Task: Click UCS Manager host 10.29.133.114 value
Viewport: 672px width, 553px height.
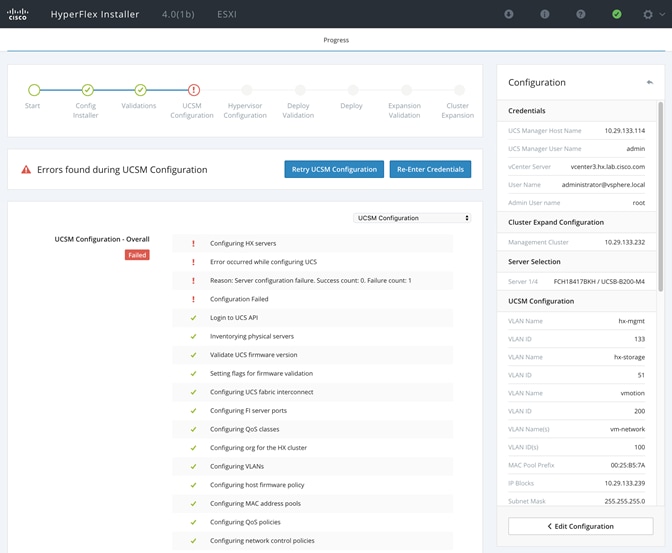Action: (x=624, y=130)
